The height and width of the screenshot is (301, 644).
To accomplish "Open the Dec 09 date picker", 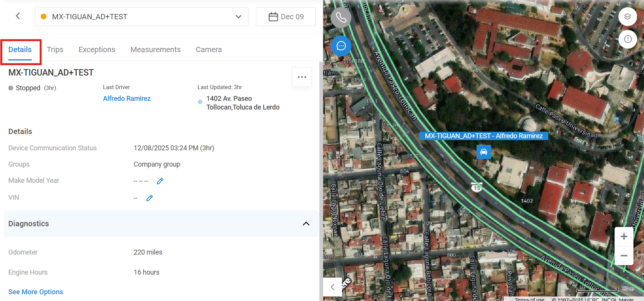I will click(x=286, y=17).
